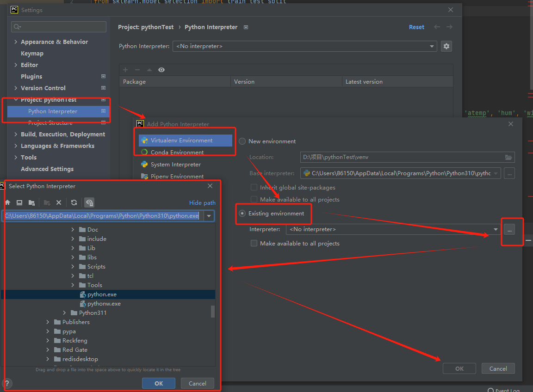Open Event Log in status bar
The height and width of the screenshot is (392, 533).
coord(504,390)
